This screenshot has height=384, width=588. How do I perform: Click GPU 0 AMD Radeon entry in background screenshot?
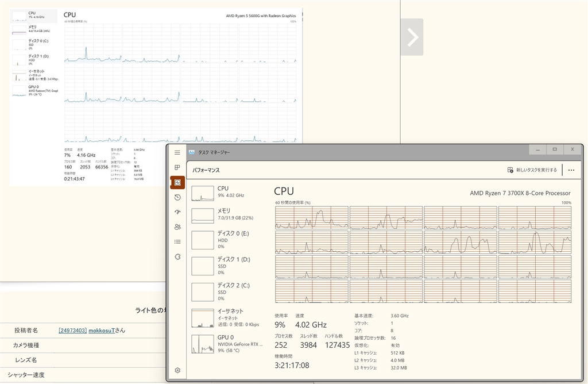[x=35, y=90]
